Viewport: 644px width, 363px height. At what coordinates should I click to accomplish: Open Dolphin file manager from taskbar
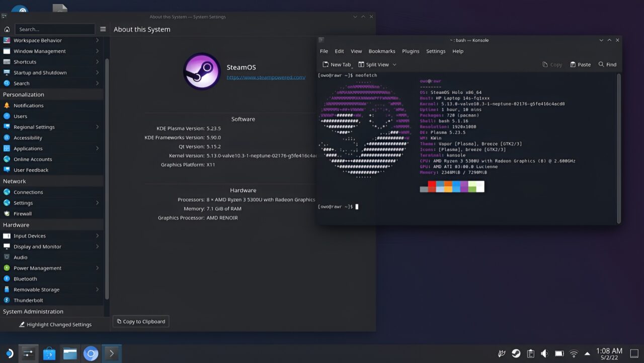click(x=70, y=353)
